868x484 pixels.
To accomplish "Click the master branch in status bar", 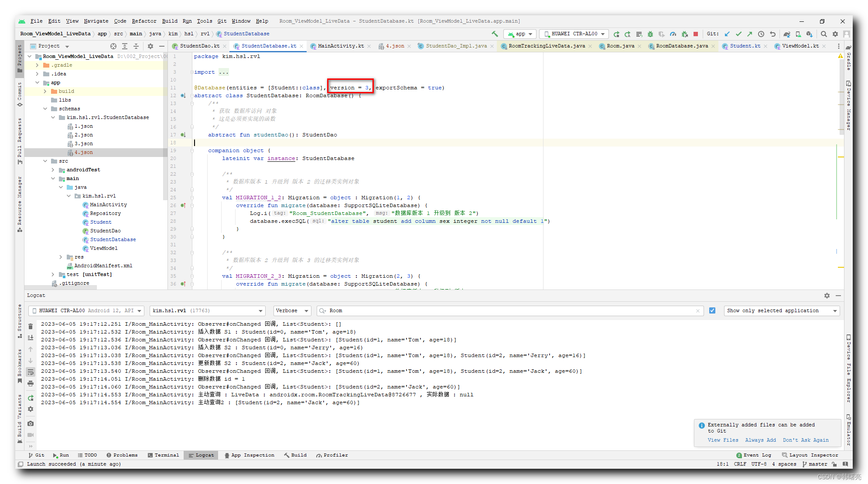I will coord(815,464).
